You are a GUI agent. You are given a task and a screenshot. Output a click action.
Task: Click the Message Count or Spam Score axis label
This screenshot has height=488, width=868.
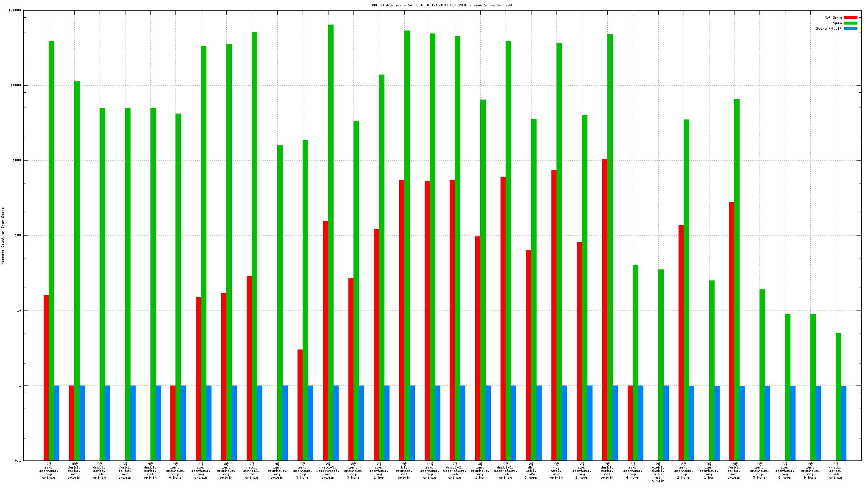pyautogui.click(x=3, y=236)
